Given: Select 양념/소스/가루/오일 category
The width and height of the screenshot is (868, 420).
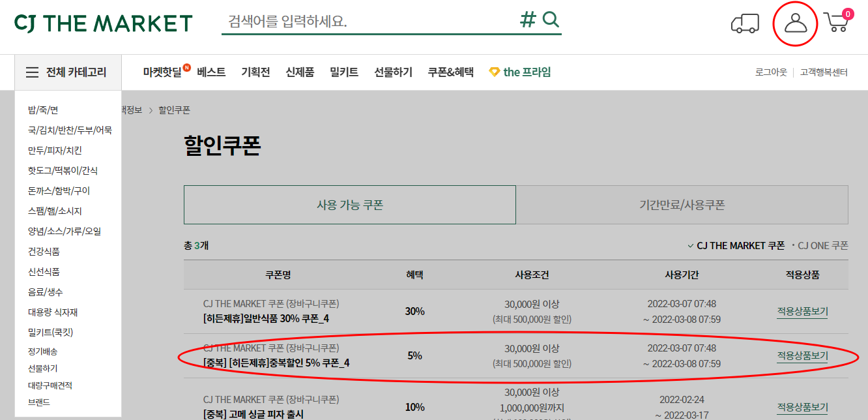Looking at the screenshot, I should [65, 232].
